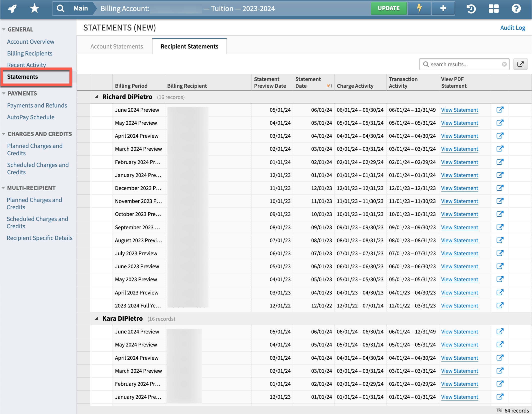The width and height of the screenshot is (532, 414).
Task: Add a new record with the plus icon
Action: [x=443, y=8]
